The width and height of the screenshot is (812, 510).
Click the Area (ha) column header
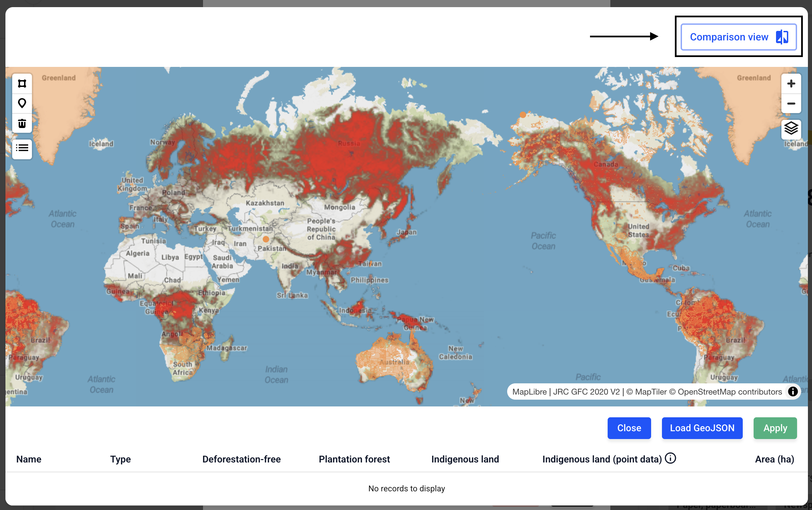click(774, 459)
